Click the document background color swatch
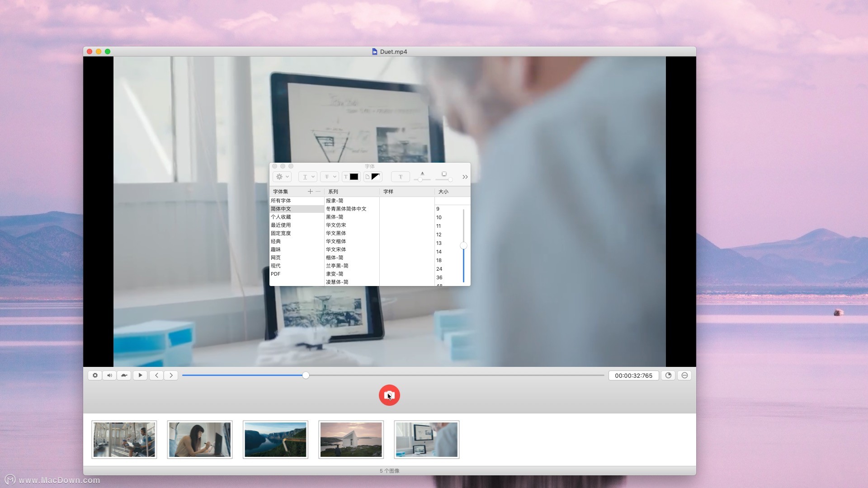 (x=375, y=177)
